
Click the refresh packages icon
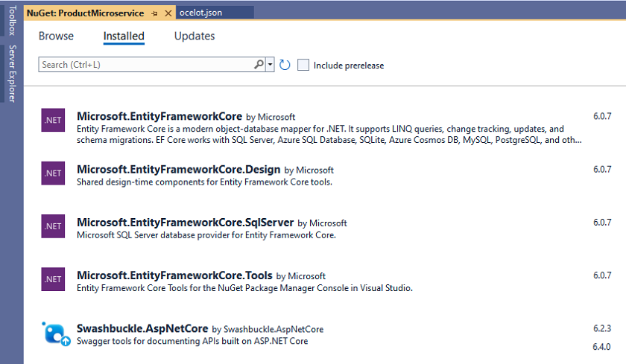tap(285, 66)
